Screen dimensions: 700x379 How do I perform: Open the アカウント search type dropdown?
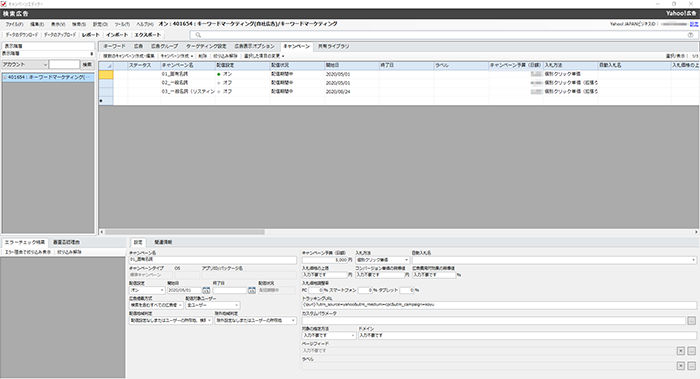[25, 65]
